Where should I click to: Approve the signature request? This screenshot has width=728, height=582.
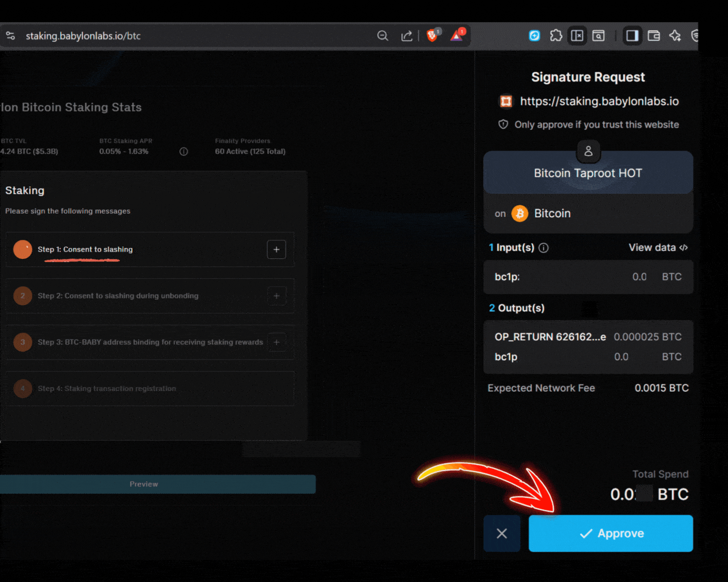pos(611,533)
